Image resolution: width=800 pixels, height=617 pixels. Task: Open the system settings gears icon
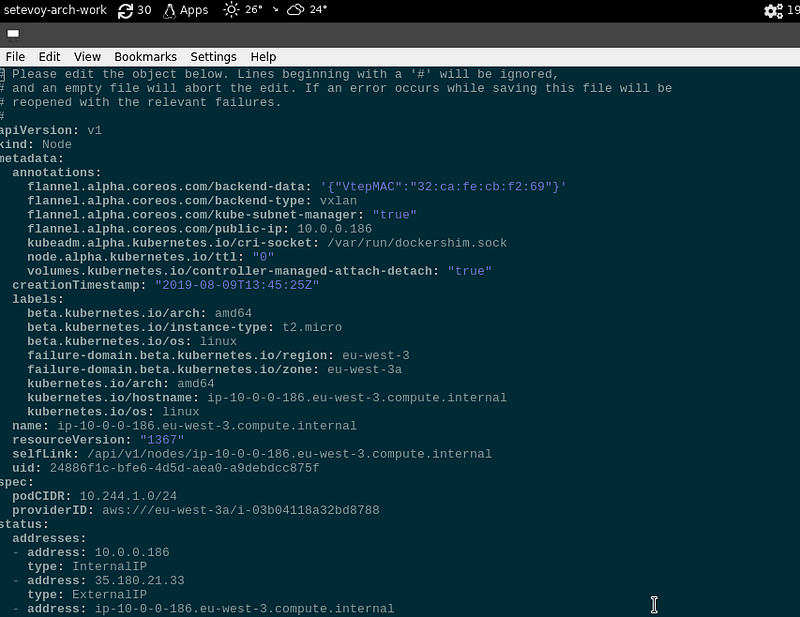773,11
